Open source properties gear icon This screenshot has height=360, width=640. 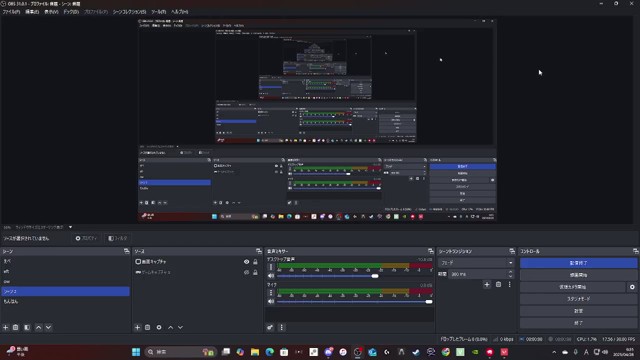[159, 327]
